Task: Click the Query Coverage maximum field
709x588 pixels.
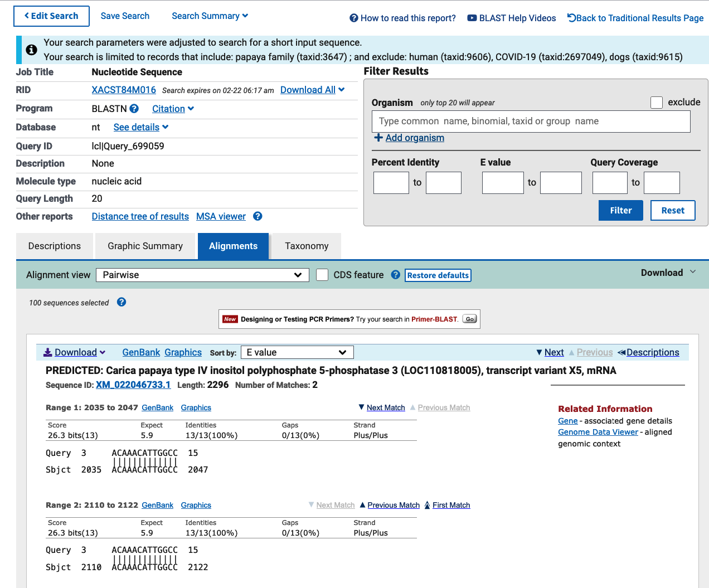Action: coord(662,182)
